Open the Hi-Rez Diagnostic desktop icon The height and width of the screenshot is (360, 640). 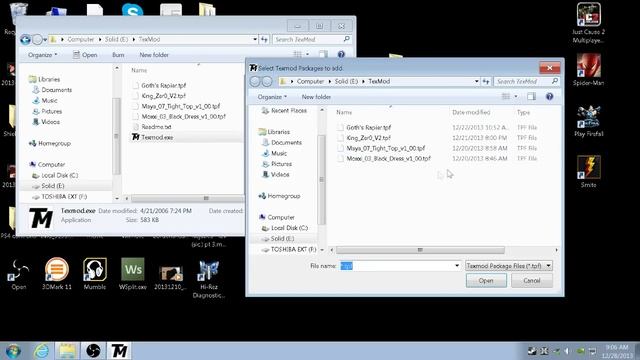tap(209, 278)
